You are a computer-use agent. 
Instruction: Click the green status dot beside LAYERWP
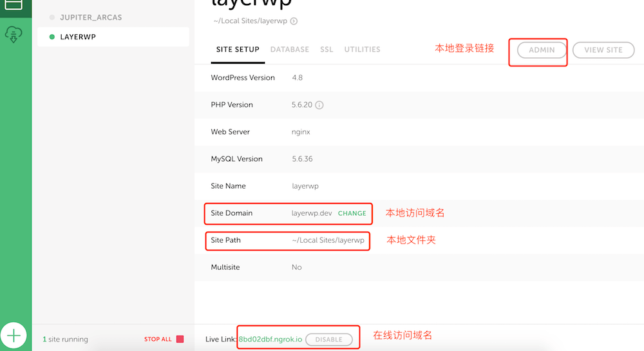coord(52,37)
